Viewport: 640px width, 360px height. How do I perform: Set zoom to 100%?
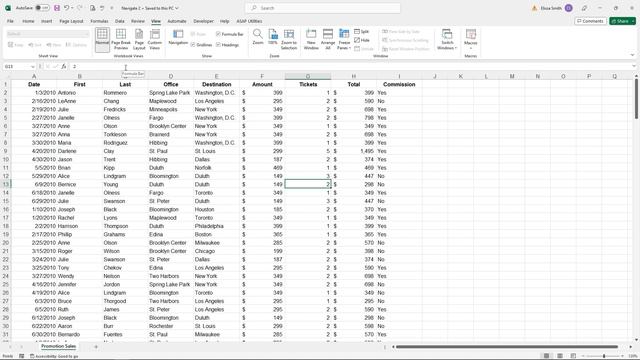click(x=273, y=37)
